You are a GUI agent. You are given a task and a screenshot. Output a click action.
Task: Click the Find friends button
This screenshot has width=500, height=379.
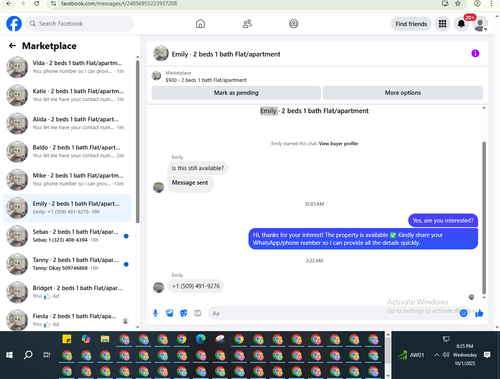pos(411,24)
